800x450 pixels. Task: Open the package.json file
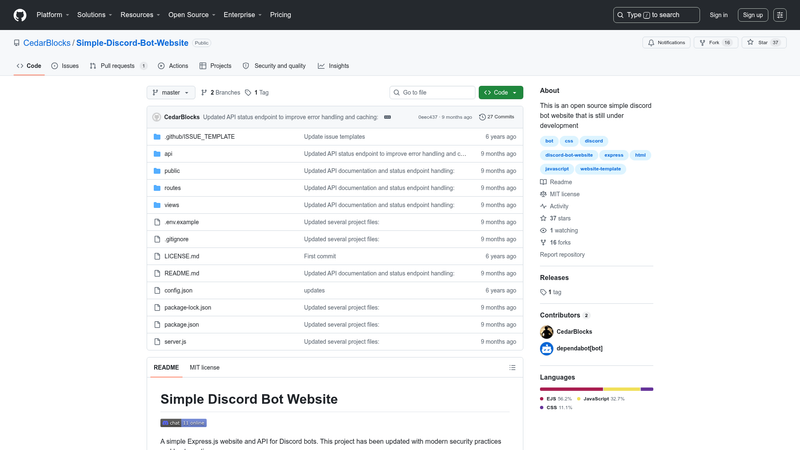click(x=182, y=324)
